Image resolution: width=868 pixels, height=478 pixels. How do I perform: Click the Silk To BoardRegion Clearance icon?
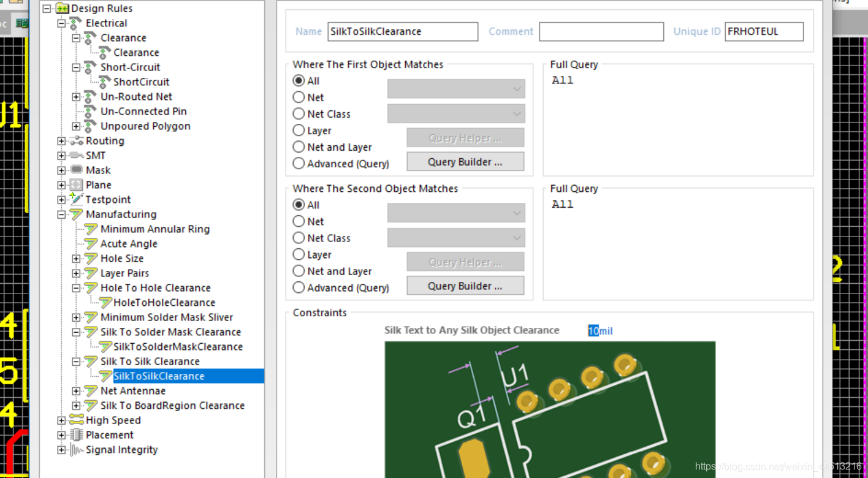point(91,406)
